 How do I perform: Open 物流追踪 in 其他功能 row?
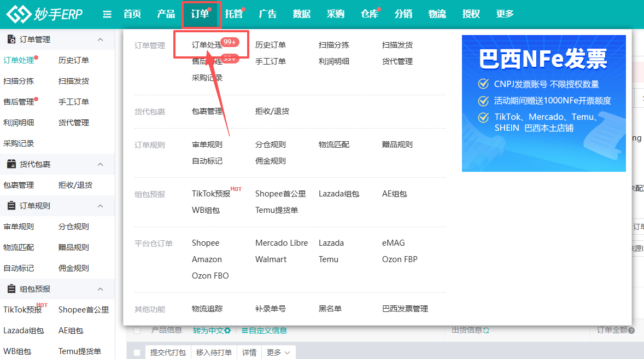pos(207,309)
